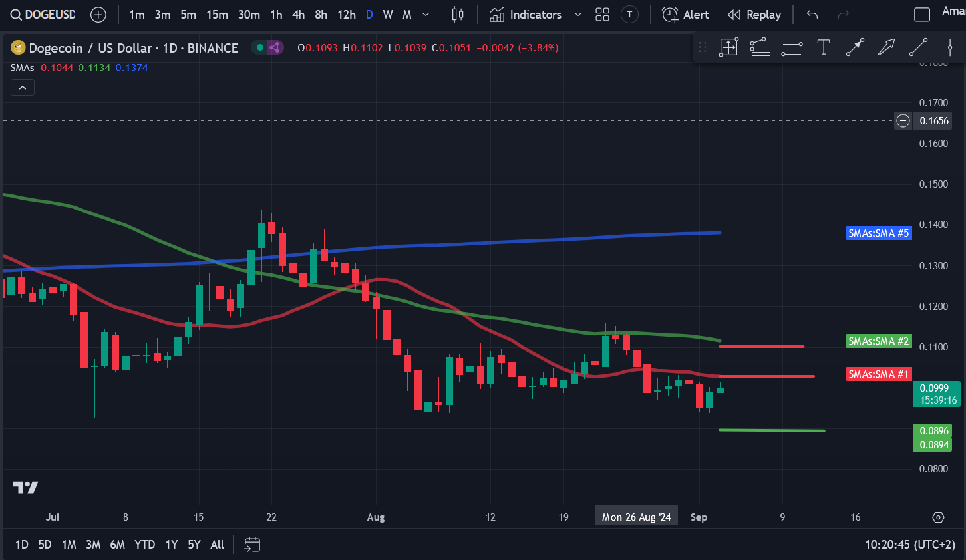Open the layout grid selector icon
This screenshot has height=560, width=966.
pos(602,15)
